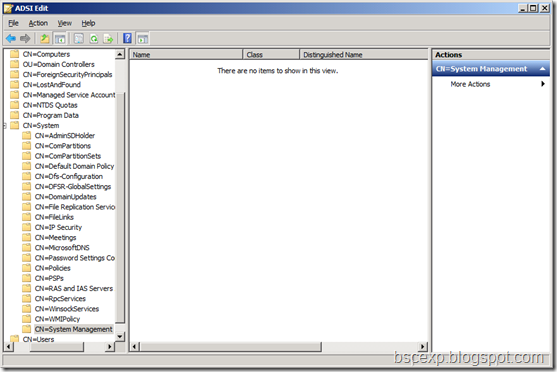Click More Actions in the Actions pane
This screenshot has height=372, width=557.
tap(470, 84)
